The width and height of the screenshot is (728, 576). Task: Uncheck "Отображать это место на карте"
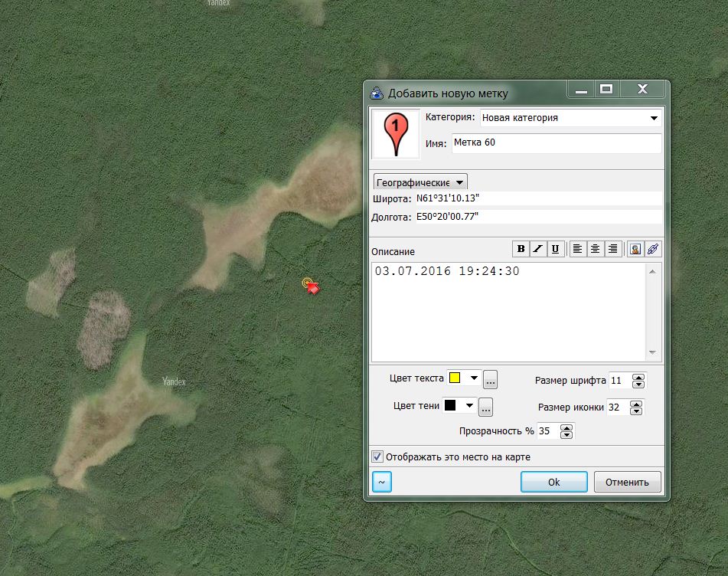pyautogui.click(x=377, y=457)
